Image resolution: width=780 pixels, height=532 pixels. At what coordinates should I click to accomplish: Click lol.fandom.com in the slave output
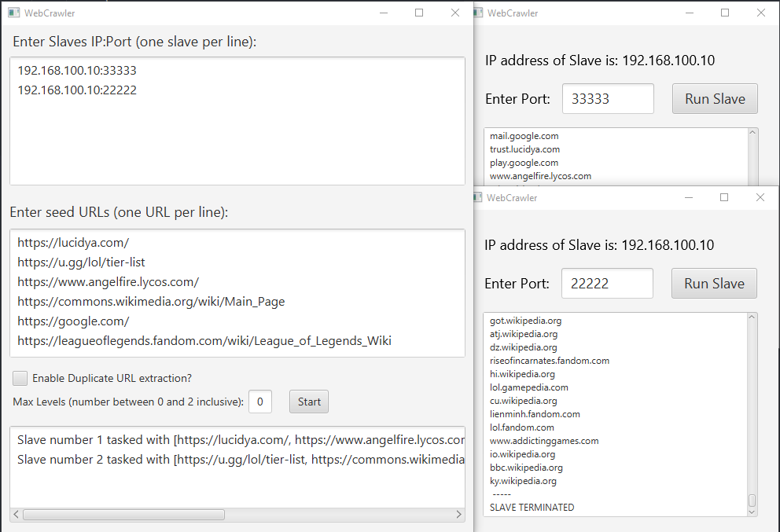522,427
